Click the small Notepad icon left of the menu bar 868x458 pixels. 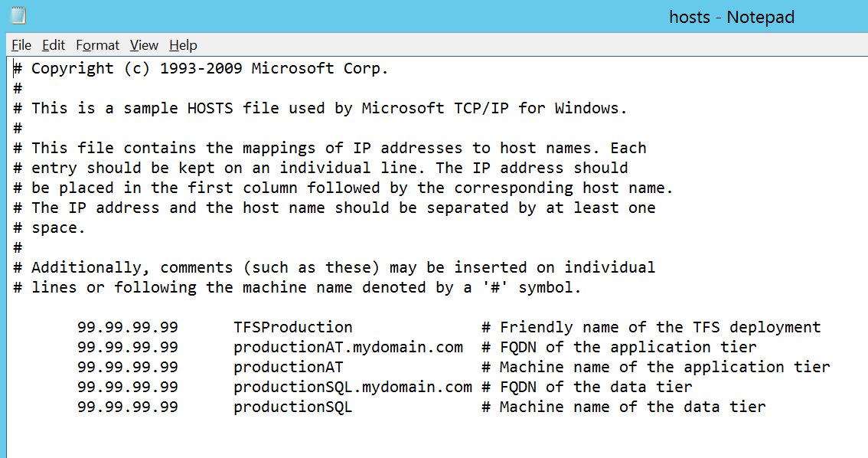tap(17, 15)
